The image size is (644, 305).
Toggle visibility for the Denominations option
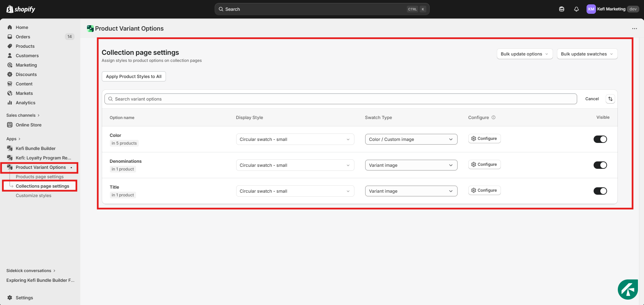(600, 165)
